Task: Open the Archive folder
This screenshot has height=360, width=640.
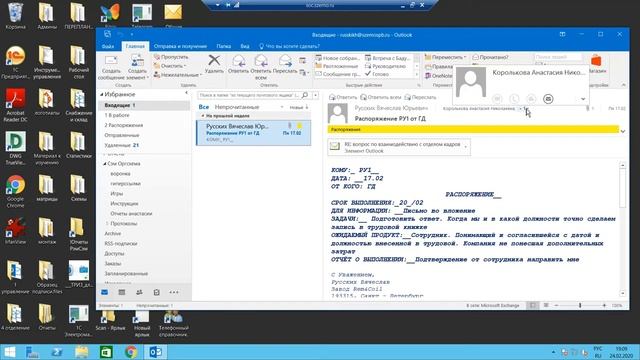Action: (113, 233)
